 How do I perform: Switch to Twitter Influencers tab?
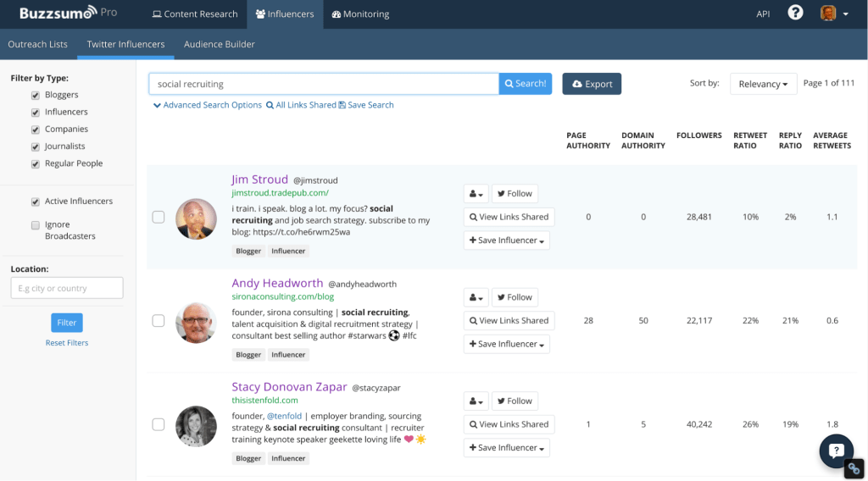pos(125,44)
